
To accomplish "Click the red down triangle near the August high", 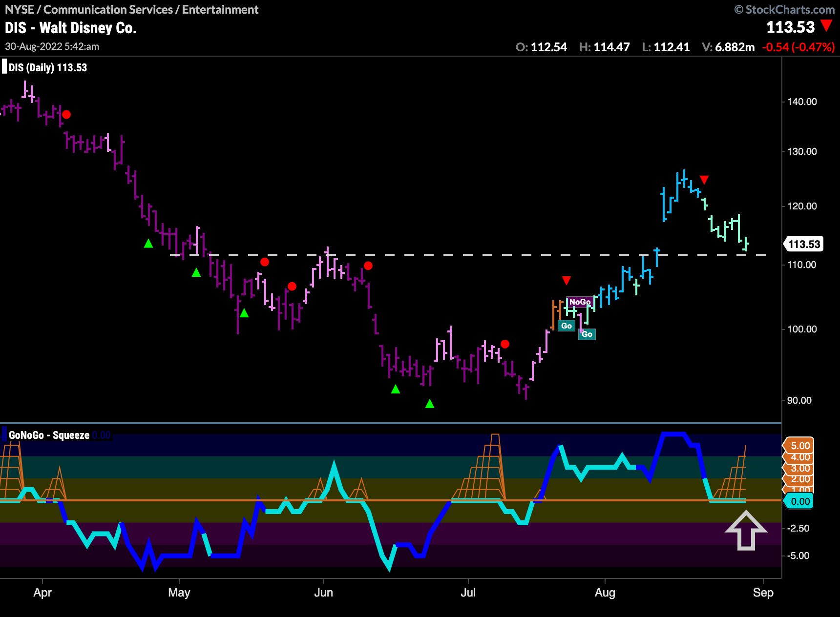I will (x=704, y=180).
